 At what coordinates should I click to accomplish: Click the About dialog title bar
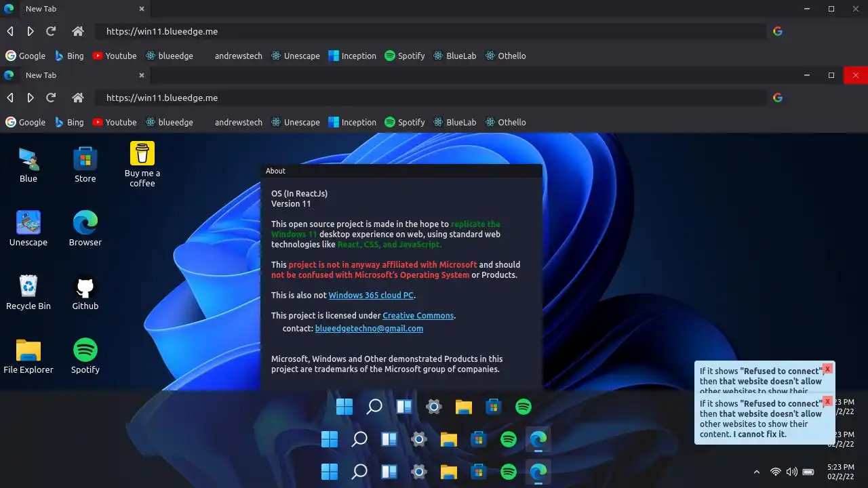pyautogui.click(x=401, y=171)
